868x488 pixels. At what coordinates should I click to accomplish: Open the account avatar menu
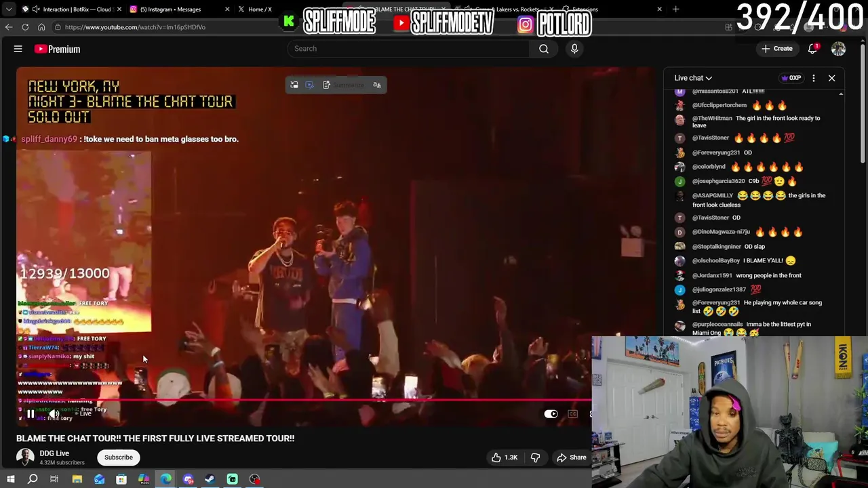(839, 49)
